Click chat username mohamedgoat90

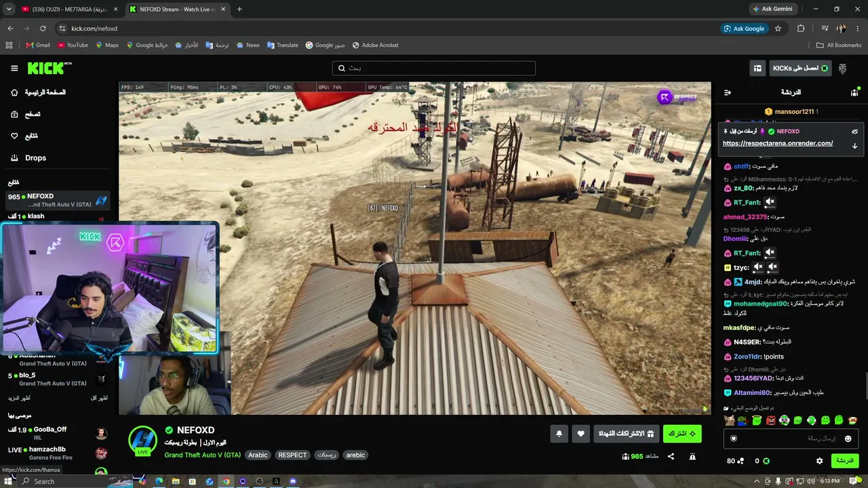760,304
